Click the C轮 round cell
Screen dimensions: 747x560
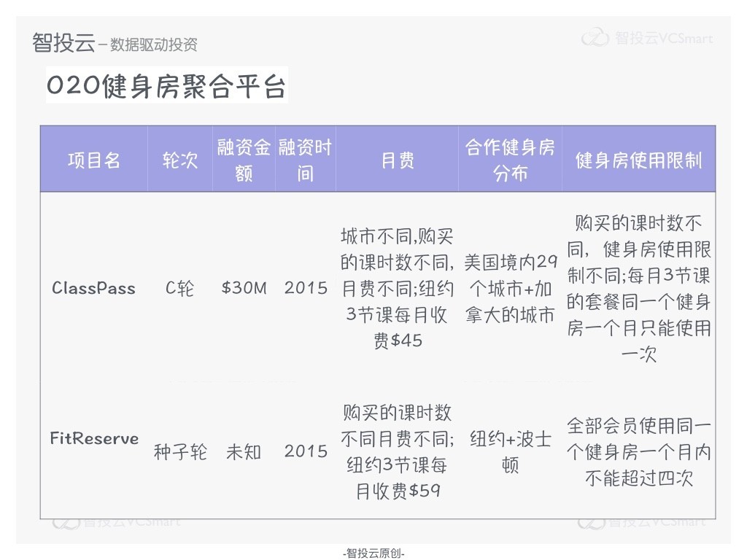[x=179, y=288]
